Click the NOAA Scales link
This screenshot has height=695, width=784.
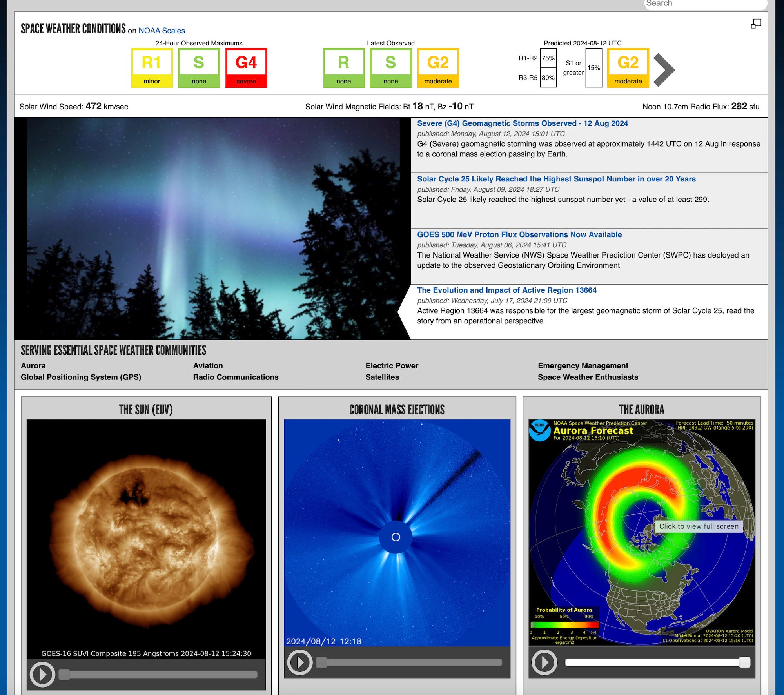click(x=162, y=31)
